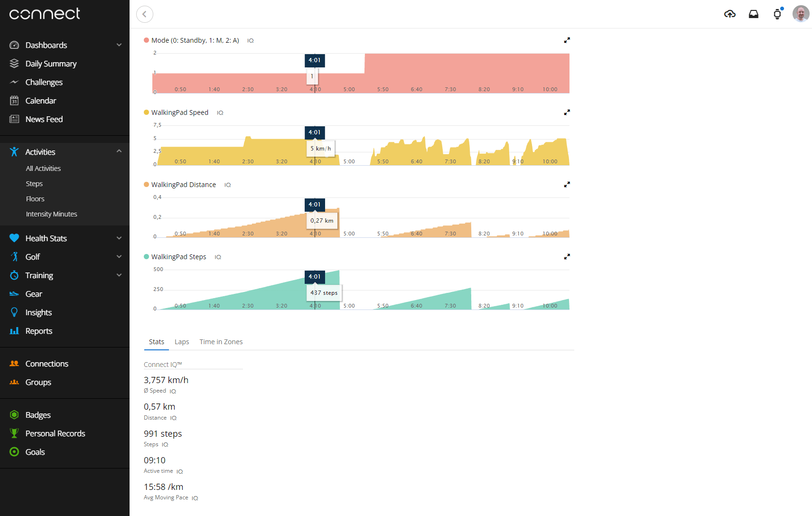
Task: Click the Badges hexagon icon
Action: coord(14,415)
